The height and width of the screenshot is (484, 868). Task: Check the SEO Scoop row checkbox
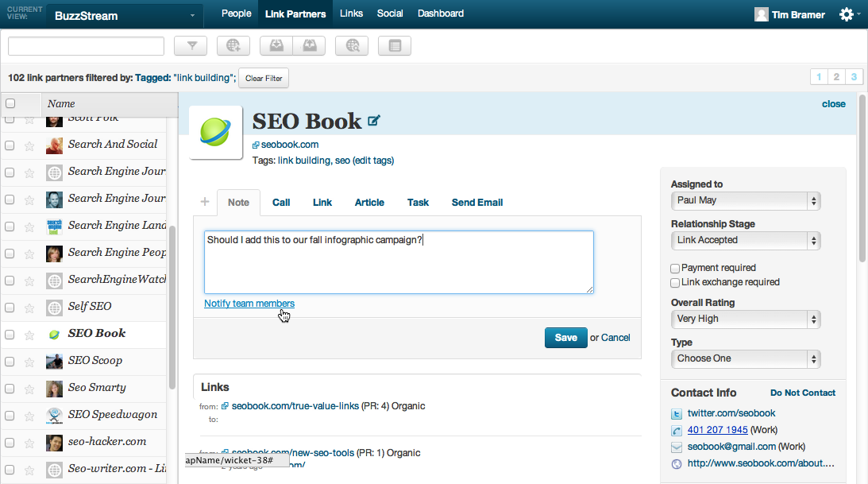pyautogui.click(x=10, y=362)
